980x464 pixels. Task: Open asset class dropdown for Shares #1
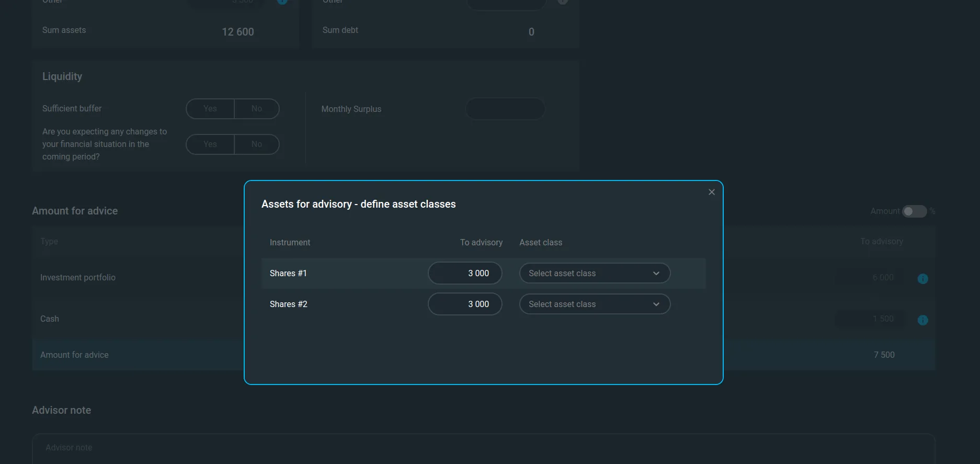click(x=595, y=273)
